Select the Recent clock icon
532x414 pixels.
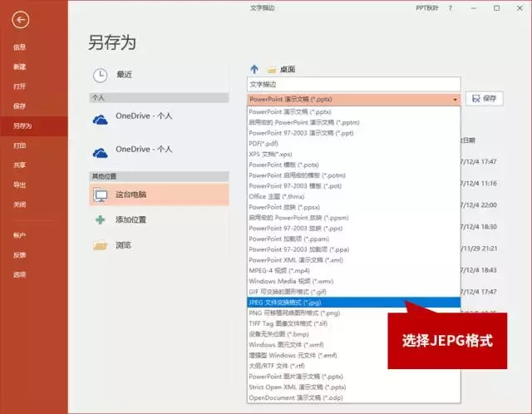pos(100,75)
